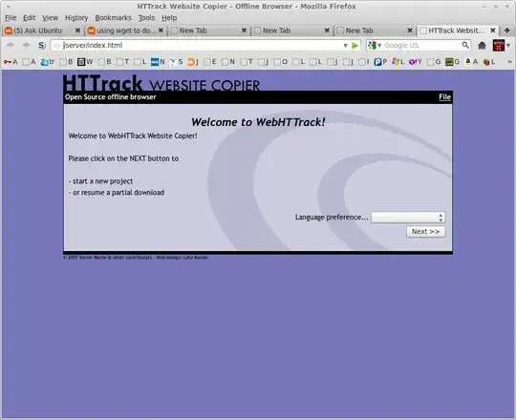
Task: Close the Ask Ubuntu tab
Action: 77,31
